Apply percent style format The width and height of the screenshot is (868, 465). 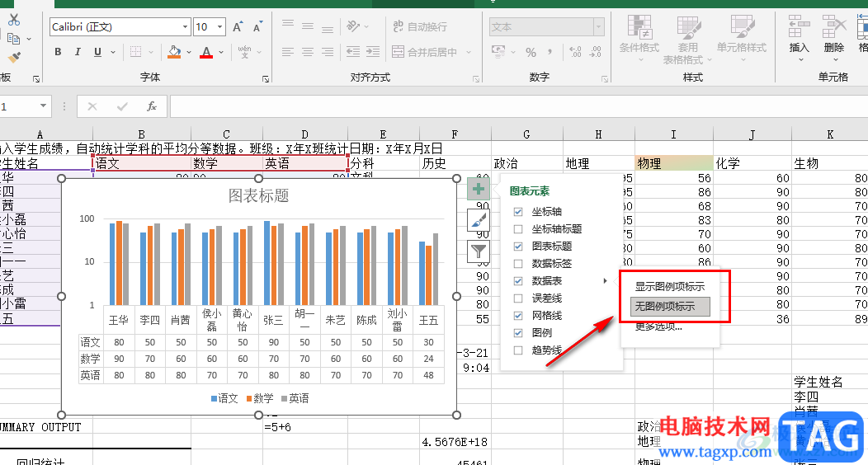pyautogui.click(x=531, y=52)
